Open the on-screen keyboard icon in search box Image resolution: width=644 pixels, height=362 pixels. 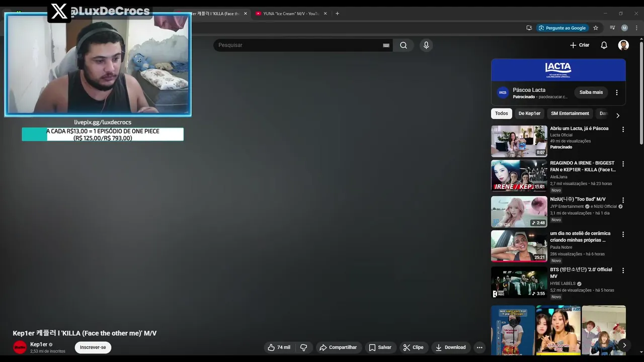386,45
